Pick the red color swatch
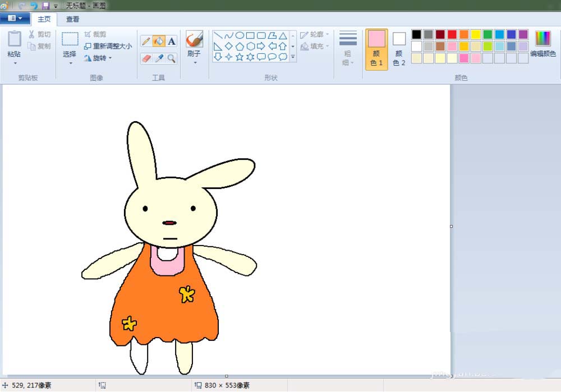 (x=452, y=34)
